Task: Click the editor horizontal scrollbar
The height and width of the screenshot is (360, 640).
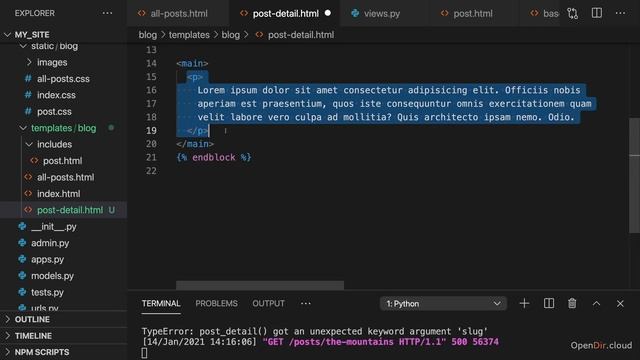Action: [x=260, y=285]
